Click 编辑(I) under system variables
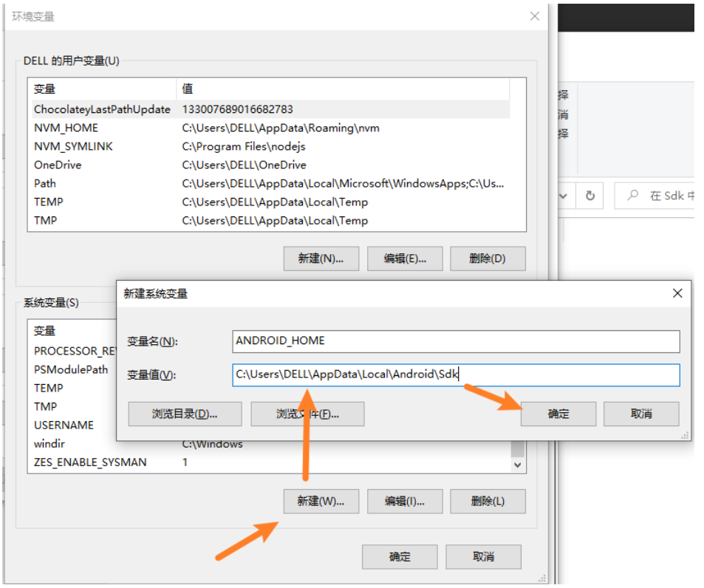The width and height of the screenshot is (704, 588). (405, 501)
